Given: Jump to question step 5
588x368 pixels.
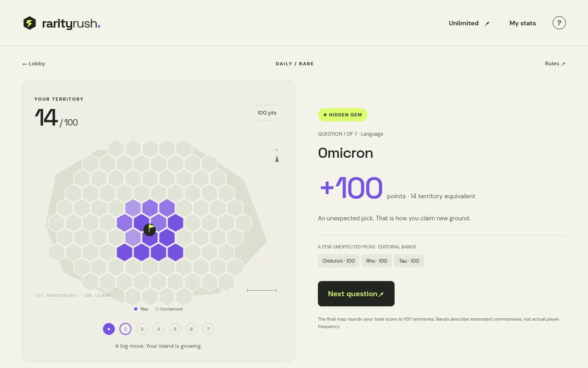Looking at the screenshot, I should 175,329.
